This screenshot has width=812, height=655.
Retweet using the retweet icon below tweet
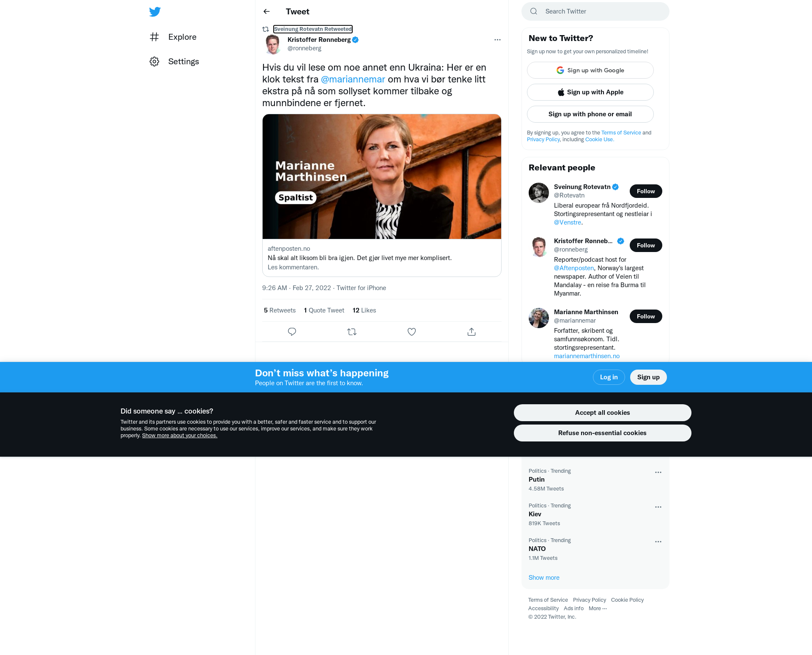click(x=352, y=332)
